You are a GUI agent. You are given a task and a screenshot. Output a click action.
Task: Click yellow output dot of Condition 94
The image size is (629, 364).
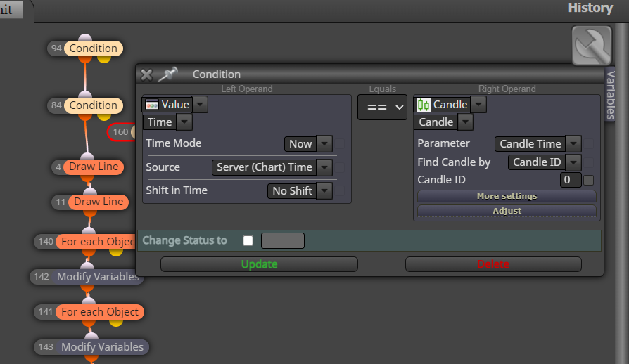[104, 59]
